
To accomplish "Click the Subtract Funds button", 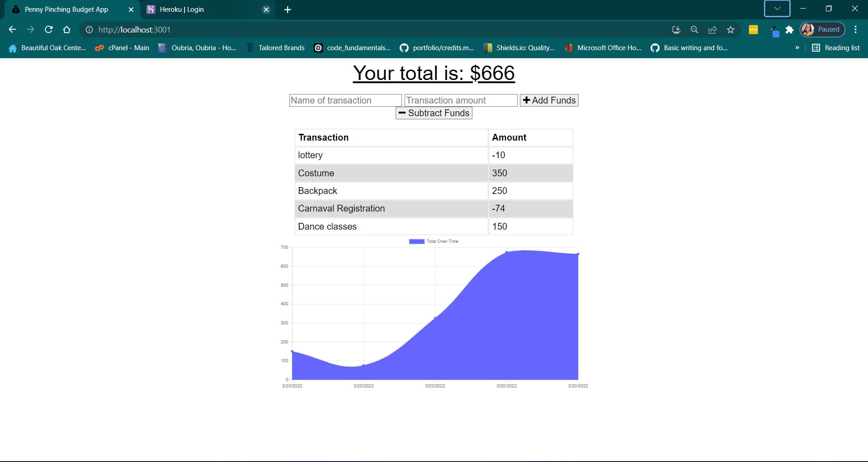I will [434, 113].
